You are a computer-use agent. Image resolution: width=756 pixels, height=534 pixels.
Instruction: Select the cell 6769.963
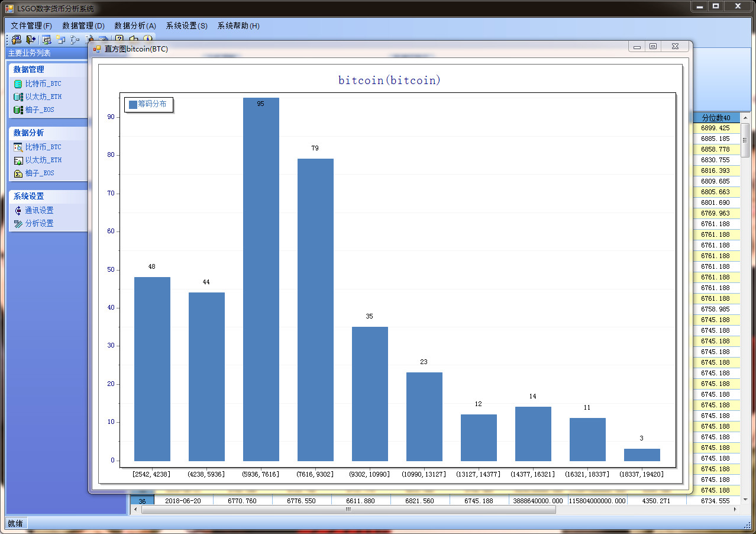coord(716,213)
